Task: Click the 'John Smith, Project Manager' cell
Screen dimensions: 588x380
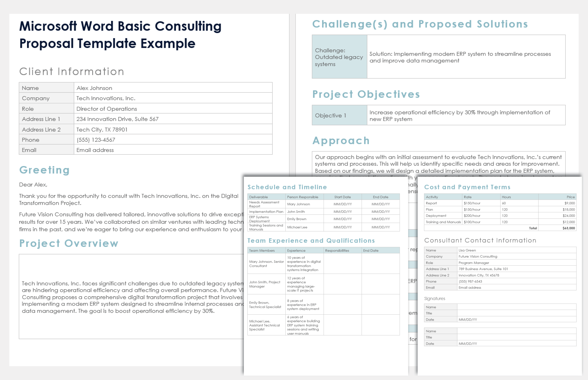Action: pyautogui.click(x=267, y=284)
